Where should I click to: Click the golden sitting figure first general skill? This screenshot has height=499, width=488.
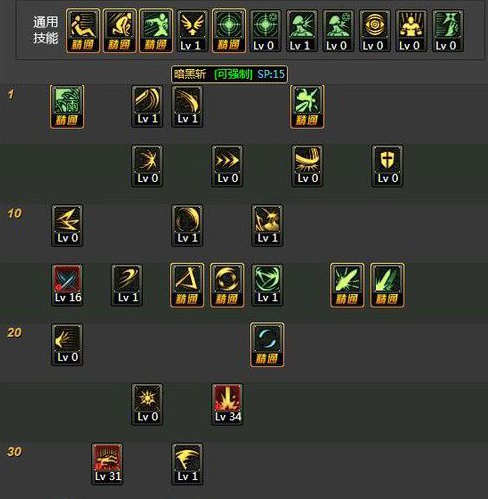coord(83,31)
